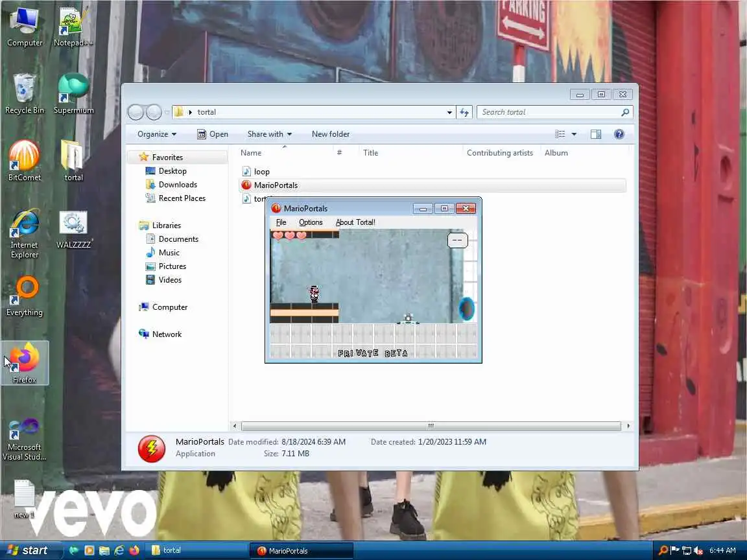
Task: Open the WALZZZZ desktop file
Action: [x=73, y=231]
